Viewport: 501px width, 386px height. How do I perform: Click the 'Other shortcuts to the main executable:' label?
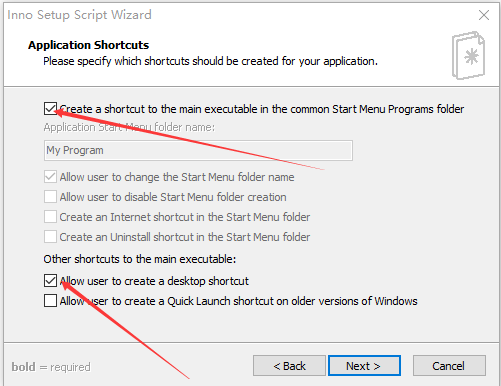[x=140, y=259]
